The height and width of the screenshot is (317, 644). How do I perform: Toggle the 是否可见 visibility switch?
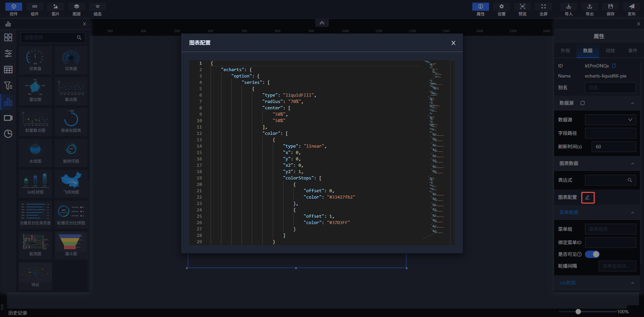coord(592,254)
